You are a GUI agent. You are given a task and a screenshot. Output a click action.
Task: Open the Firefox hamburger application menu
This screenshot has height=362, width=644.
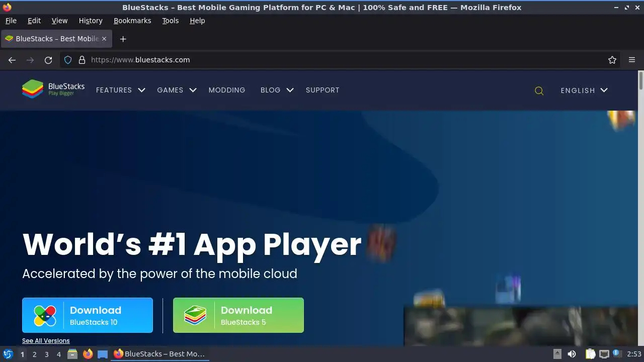[632, 60]
